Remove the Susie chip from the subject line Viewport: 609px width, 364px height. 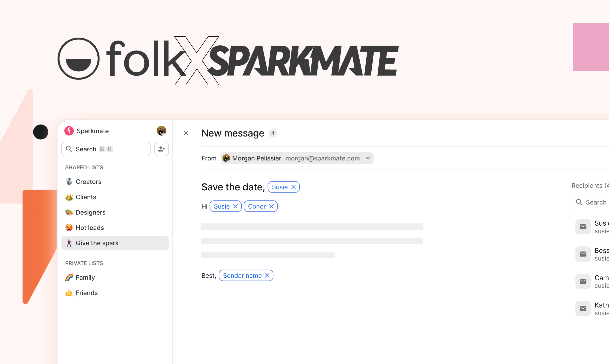293,187
